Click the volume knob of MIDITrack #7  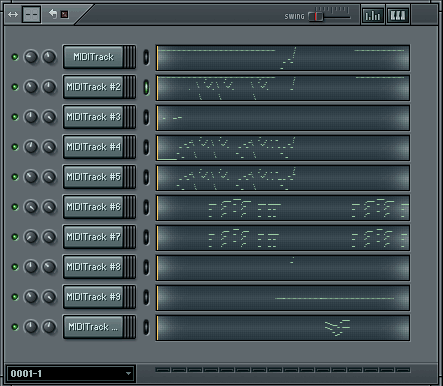tap(49, 237)
